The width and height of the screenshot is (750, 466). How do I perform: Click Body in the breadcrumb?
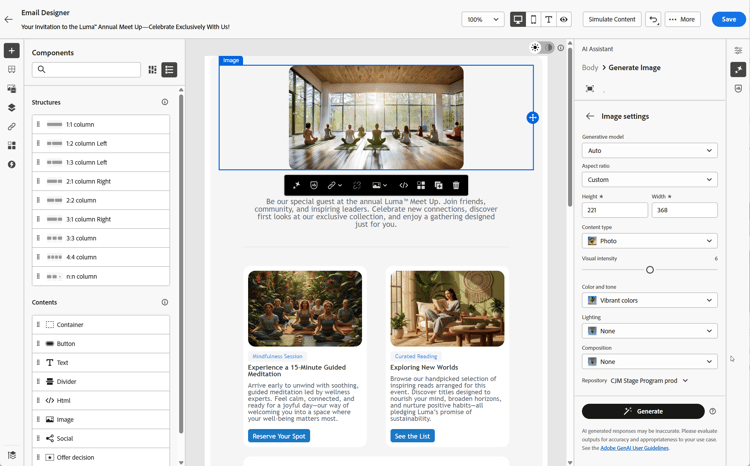click(x=590, y=67)
